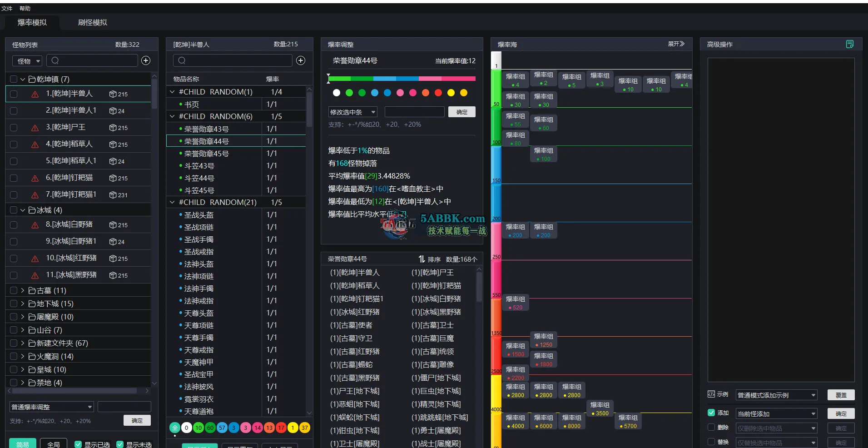Open the 修改选中条 dropdown
This screenshot has height=448, width=868.
pyautogui.click(x=353, y=112)
